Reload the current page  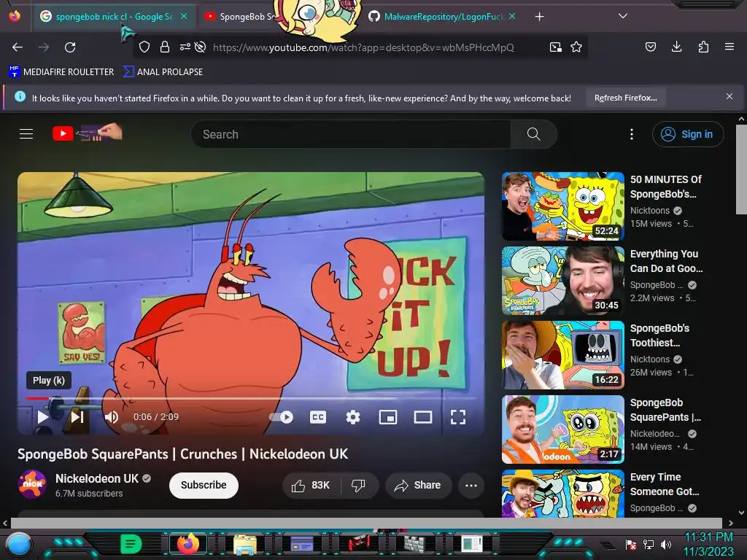tap(70, 47)
